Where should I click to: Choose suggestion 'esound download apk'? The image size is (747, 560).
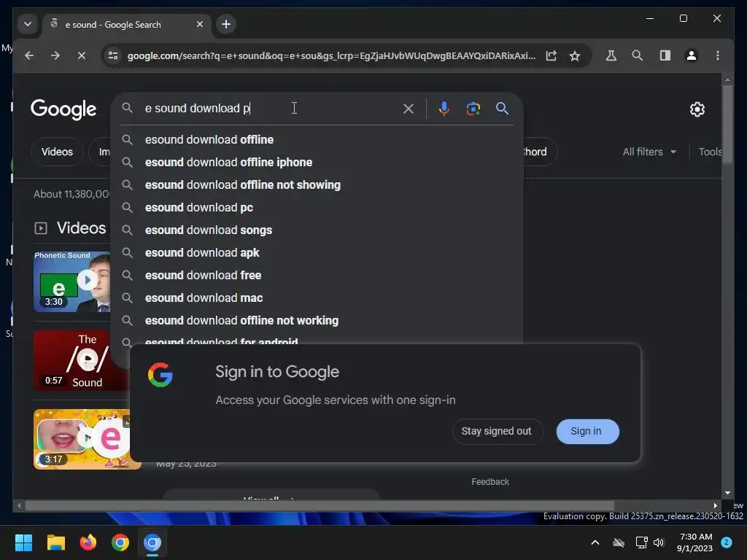pos(317,253)
